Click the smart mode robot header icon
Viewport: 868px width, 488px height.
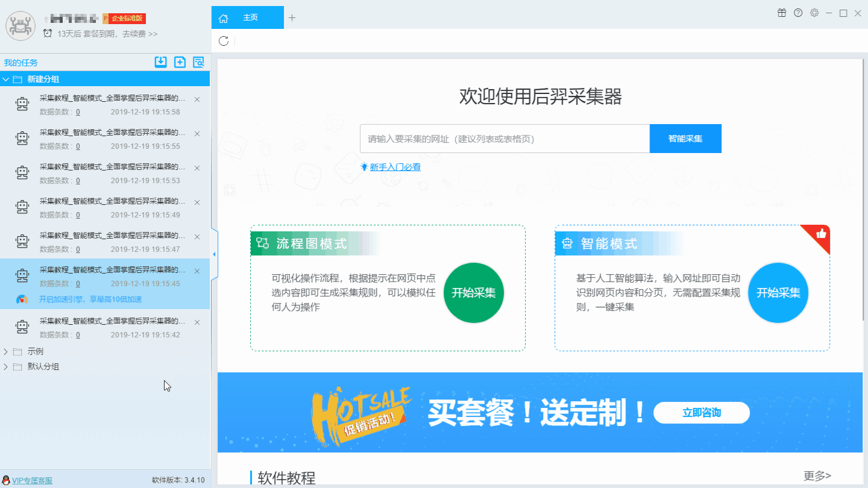[x=567, y=243]
